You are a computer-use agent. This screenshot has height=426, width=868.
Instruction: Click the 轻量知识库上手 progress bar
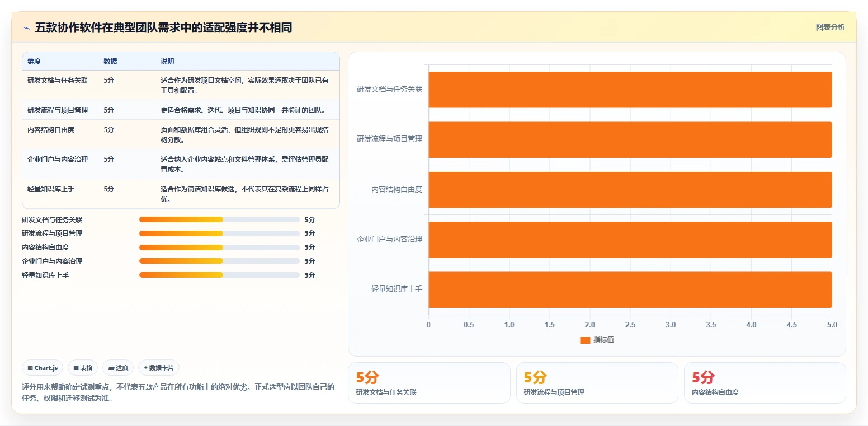(x=219, y=275)
